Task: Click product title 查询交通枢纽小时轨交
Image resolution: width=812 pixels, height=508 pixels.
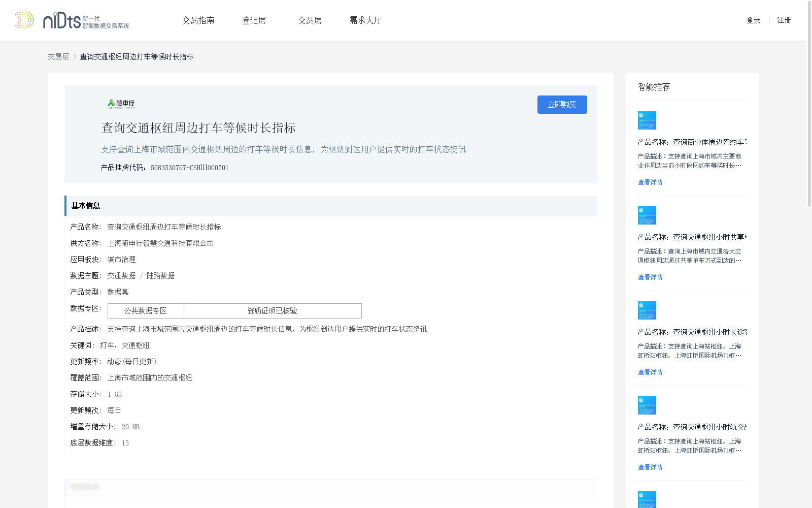Action: pos(692,427)
